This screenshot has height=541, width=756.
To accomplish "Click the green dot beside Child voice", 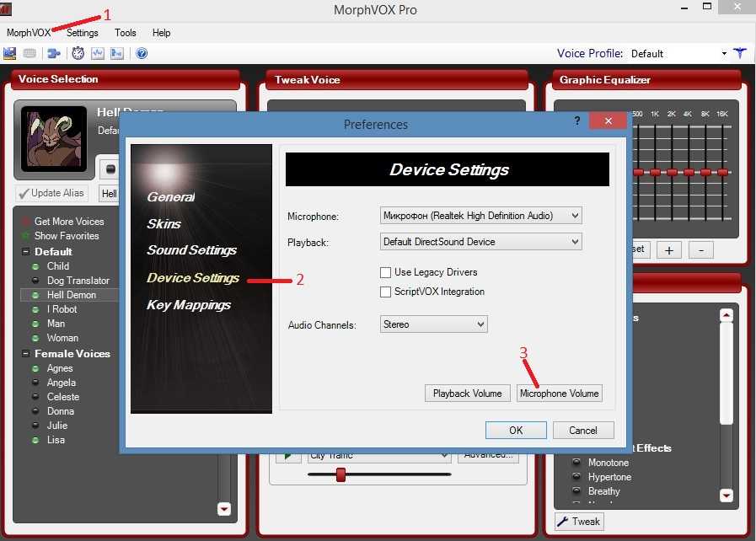I will click(x=35, y=266).
